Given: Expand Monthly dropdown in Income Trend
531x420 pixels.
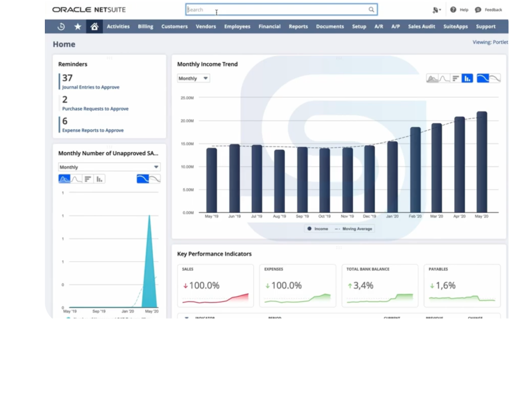Looking at the screenshot, I should tap(194, 78).
